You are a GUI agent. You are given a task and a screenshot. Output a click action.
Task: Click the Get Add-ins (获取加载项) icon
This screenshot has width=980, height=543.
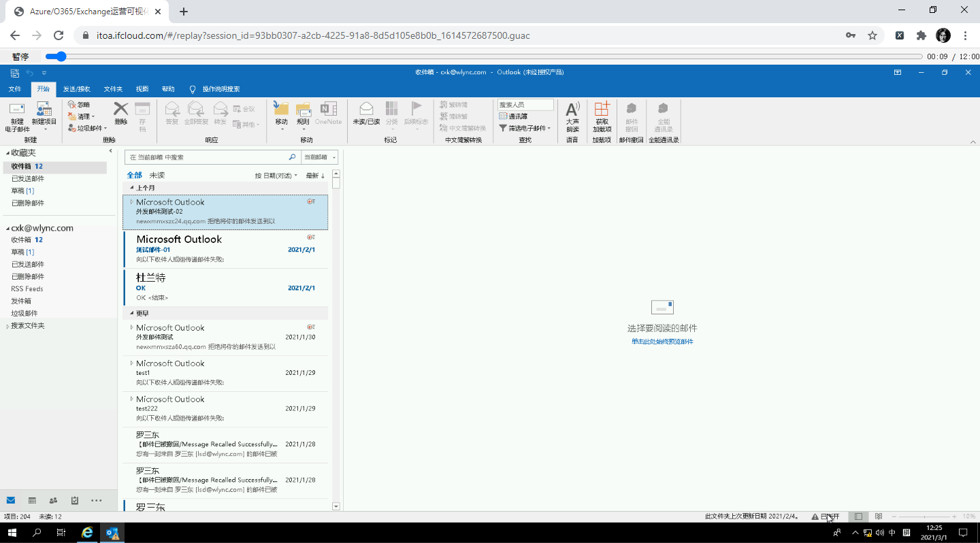tap(602, 108)
